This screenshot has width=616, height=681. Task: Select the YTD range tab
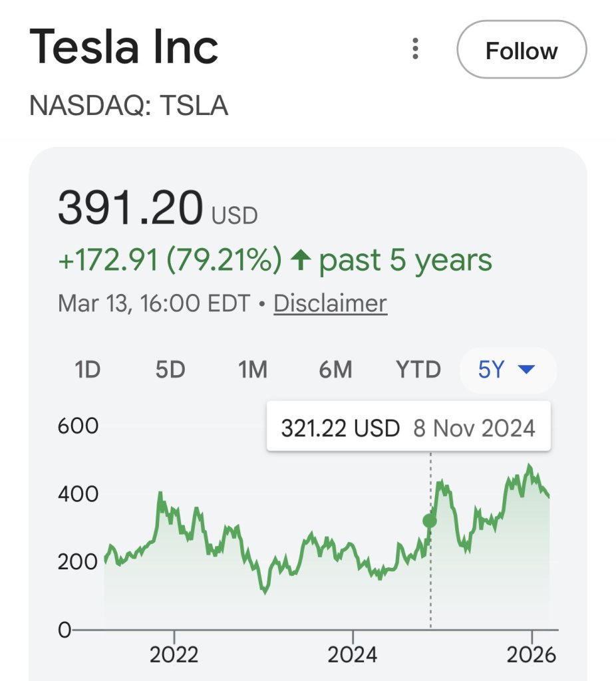[x=418, y=369]
